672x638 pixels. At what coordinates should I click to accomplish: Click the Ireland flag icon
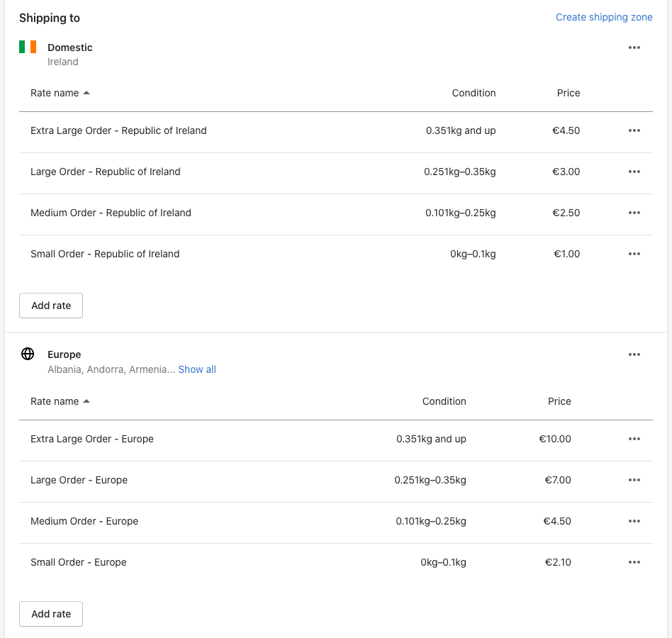tap(28, 47)
